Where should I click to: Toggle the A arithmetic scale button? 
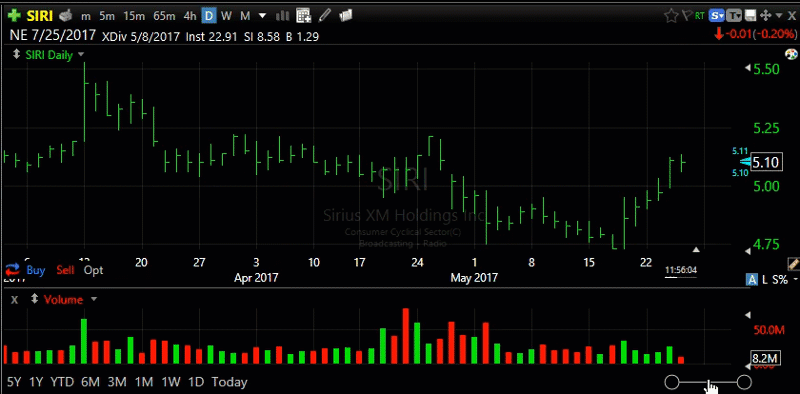(x=751, y=279)
